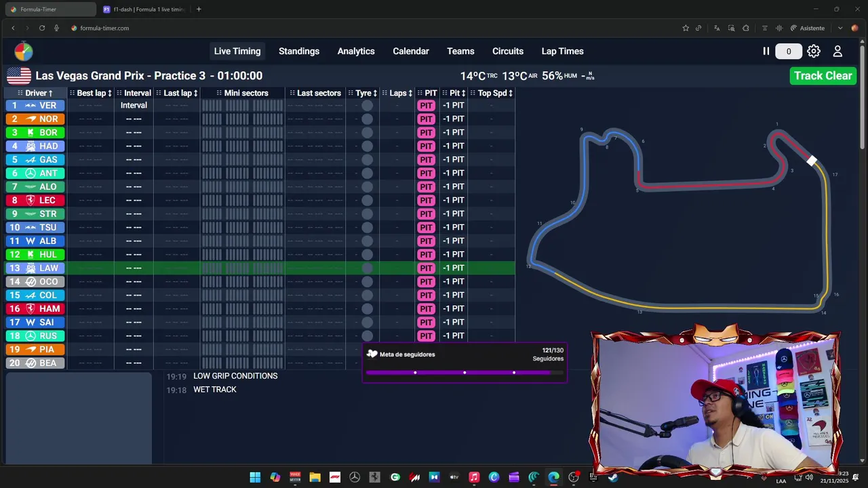Open the Live Timing tab
This screenshot has height=488, width=868.
pyautogui.click(x=237, y=52)
